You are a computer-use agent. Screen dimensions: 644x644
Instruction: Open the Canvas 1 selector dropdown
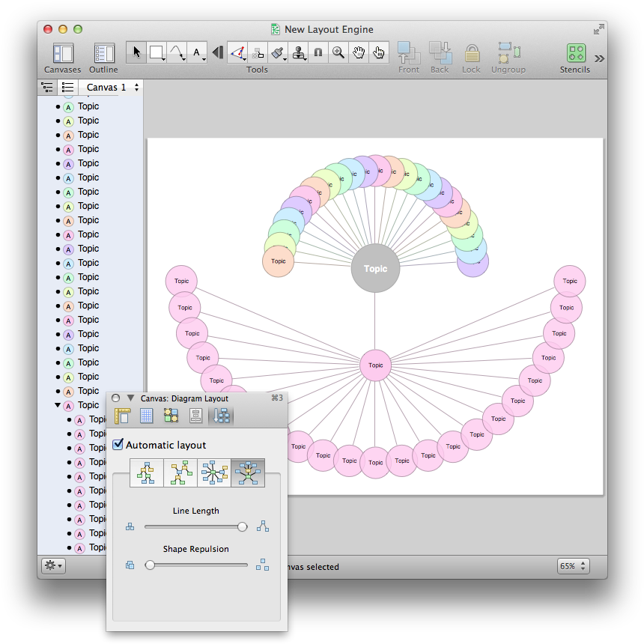112,88
